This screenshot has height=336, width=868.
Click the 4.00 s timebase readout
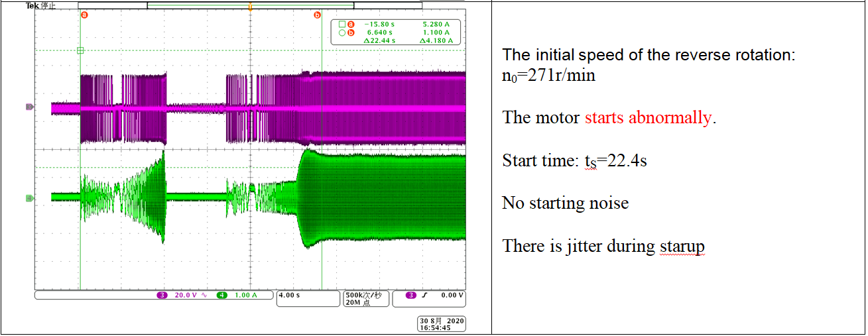(290, 295)
